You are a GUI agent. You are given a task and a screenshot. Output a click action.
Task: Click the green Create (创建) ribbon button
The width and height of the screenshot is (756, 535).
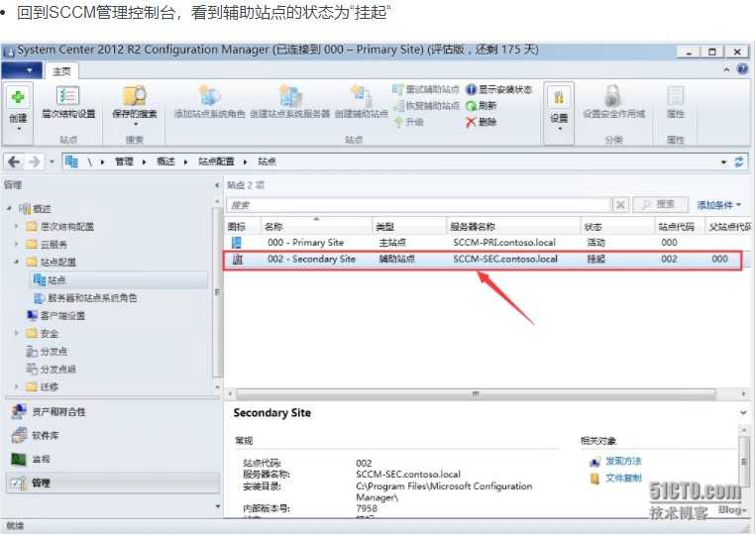click(x=18, y=112)
